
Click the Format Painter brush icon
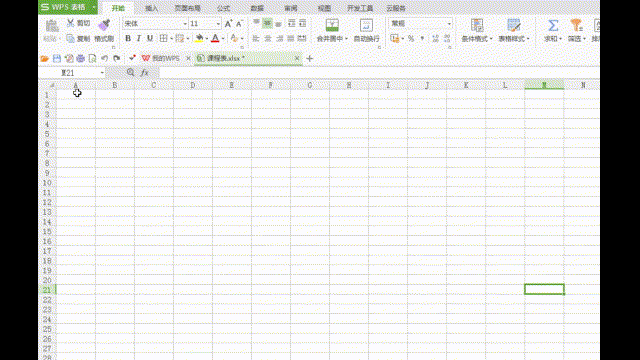click(104, 25)
